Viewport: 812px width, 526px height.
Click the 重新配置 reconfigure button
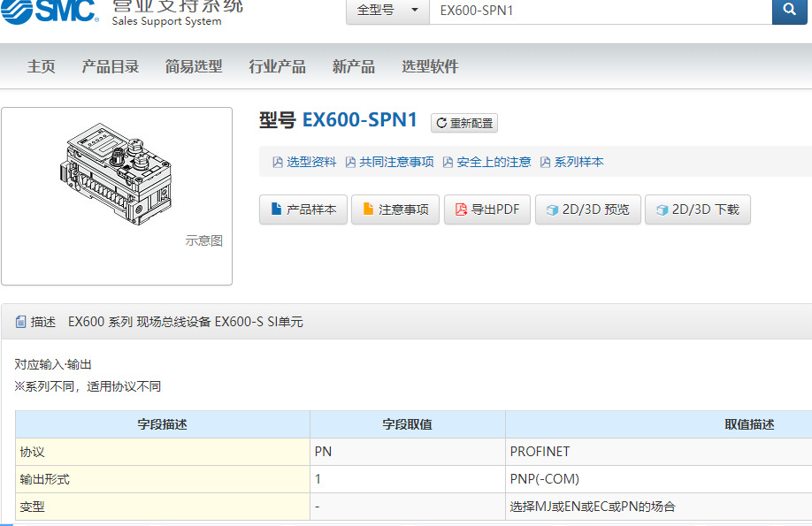click(464, 123)
